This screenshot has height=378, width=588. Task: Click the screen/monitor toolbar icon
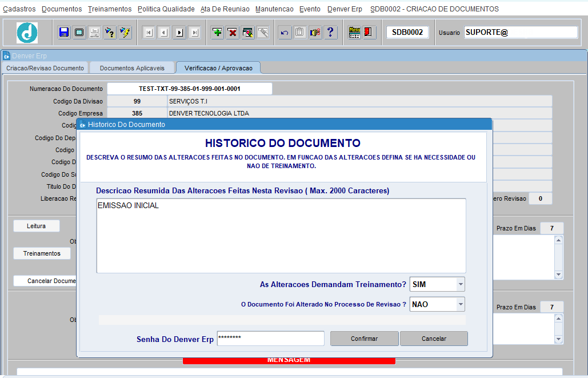pos(79,32)
